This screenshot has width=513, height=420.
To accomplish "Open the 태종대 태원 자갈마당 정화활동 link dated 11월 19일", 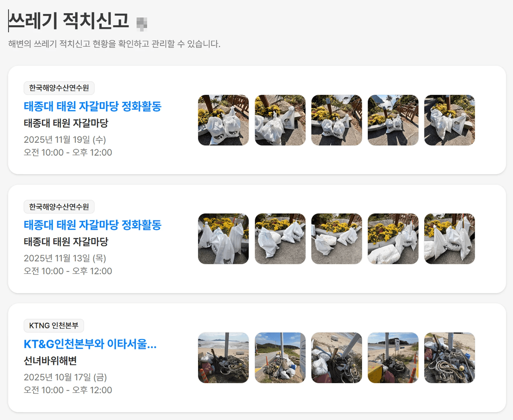I will click(x=93, y=106).
